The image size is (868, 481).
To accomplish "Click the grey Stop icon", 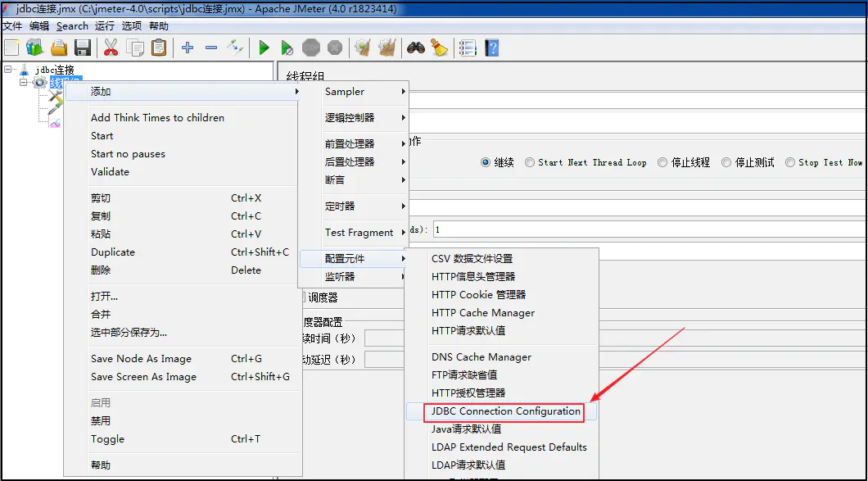I will point(311,48).
